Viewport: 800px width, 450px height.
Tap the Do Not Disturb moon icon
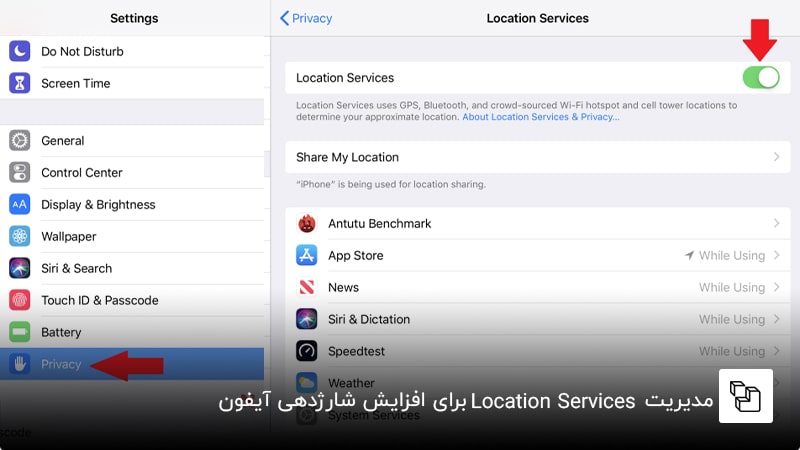click(19, 51)
